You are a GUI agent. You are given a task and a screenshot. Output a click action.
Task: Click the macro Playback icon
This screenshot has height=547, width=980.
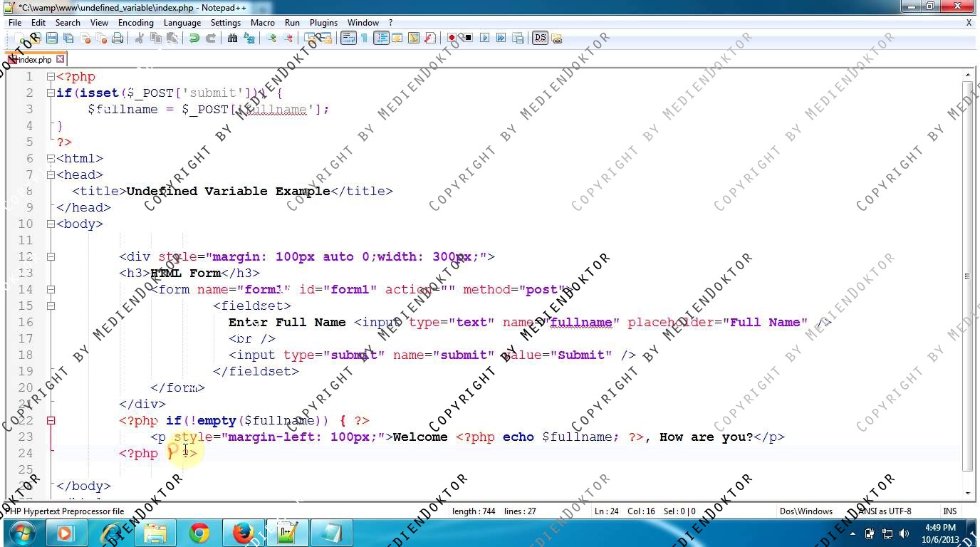pyautogui.click(x=485, y=38)
